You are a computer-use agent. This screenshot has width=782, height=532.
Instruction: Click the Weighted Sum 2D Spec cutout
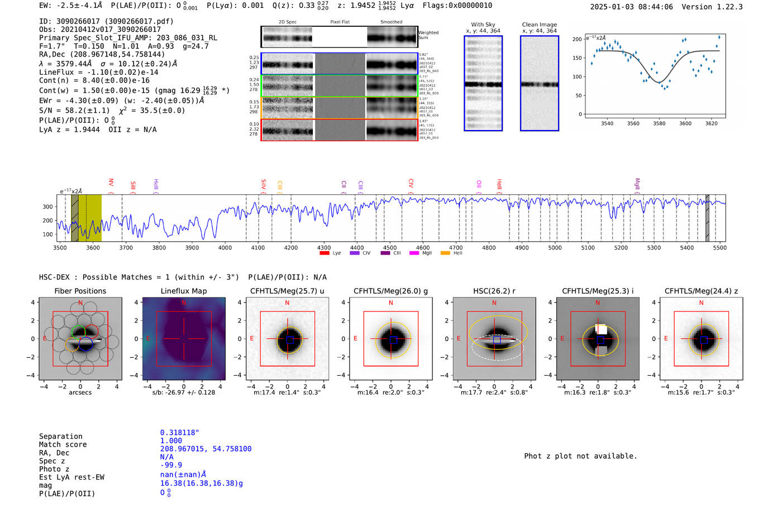[x=288, y=37]
